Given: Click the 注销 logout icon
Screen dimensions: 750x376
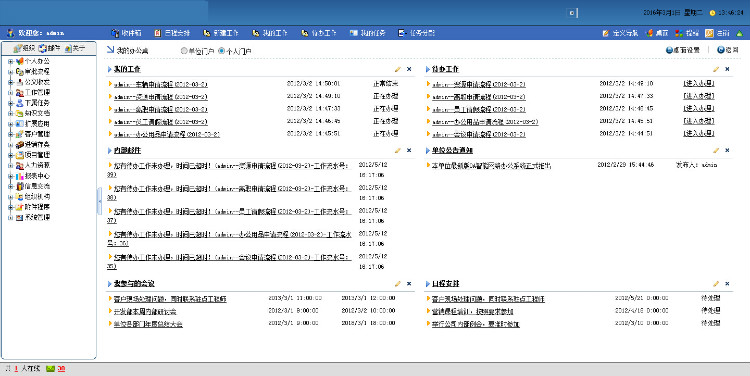Looking at the screenshot, I should pyautogui.click(x=709, y=33).
